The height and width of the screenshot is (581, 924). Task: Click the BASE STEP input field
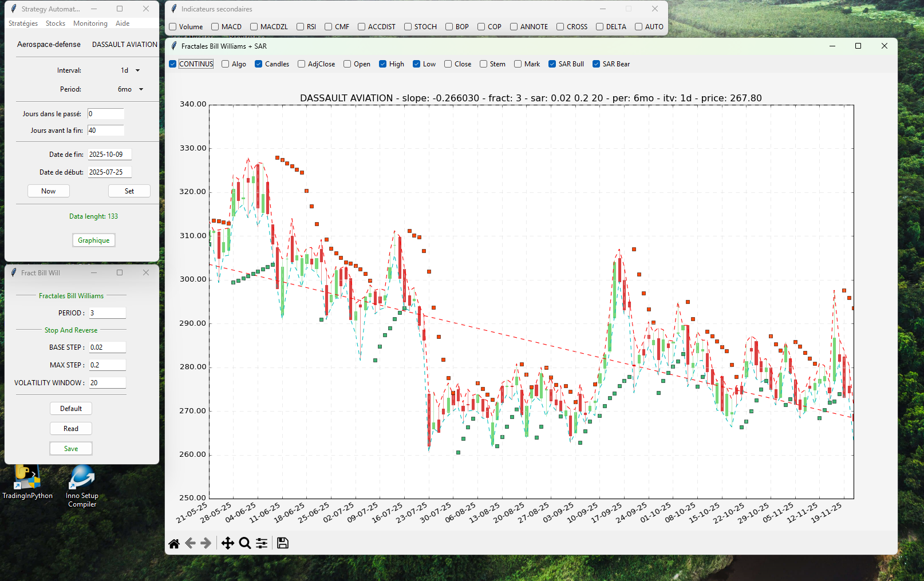107,347
